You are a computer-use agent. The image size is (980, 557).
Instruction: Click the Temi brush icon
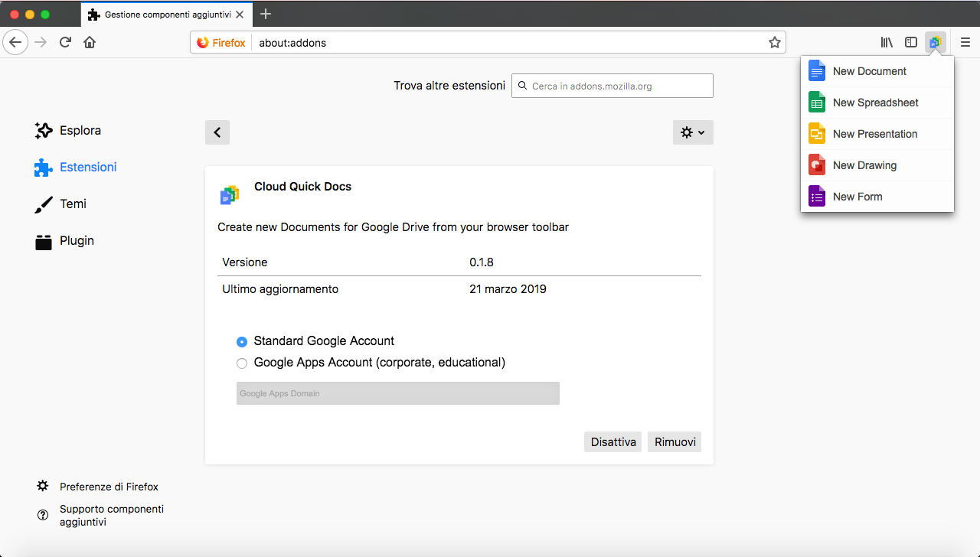tap(44, 204)
